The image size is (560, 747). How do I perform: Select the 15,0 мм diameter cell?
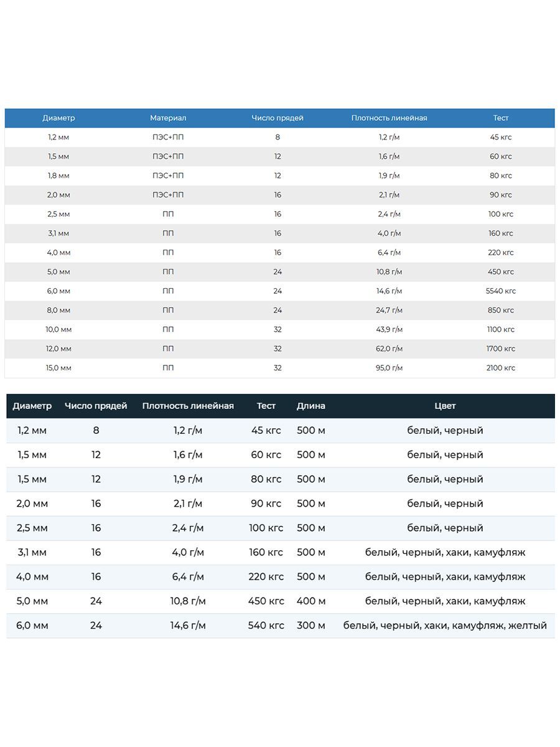pos(58,368)
